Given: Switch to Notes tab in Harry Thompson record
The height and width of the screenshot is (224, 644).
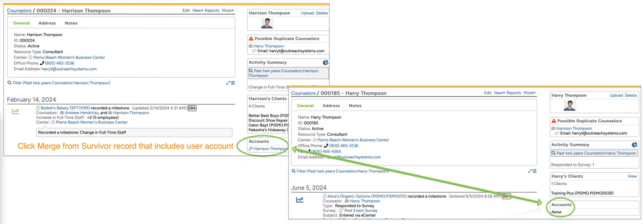Looking at the screenshot, I should tap(355, 106).
